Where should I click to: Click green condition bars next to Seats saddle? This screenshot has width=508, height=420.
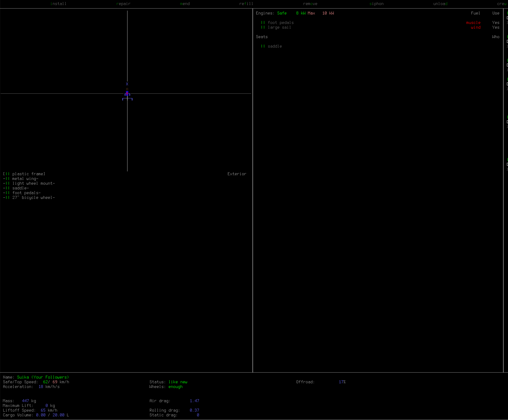click(x=263, y=46)
